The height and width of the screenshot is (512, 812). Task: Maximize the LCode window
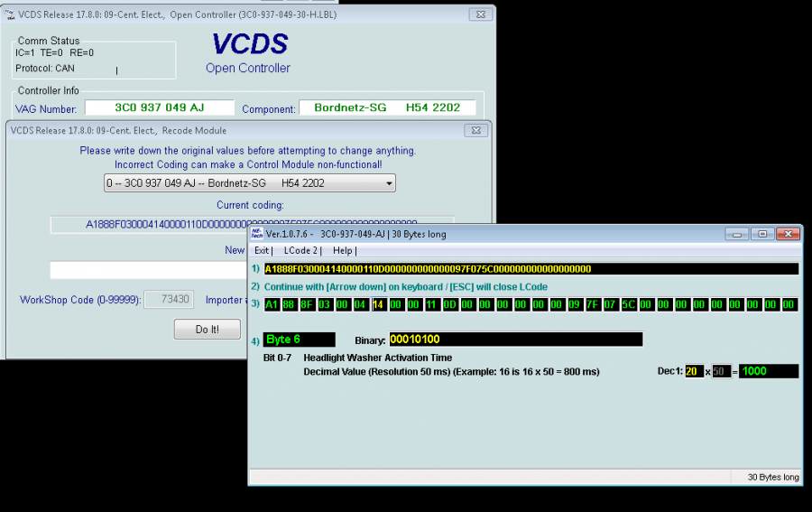[x=762, y=234]
